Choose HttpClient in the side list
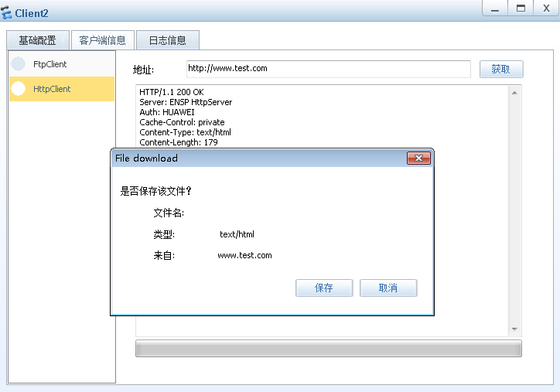560x392 pixels. click(x=62, y=89)
